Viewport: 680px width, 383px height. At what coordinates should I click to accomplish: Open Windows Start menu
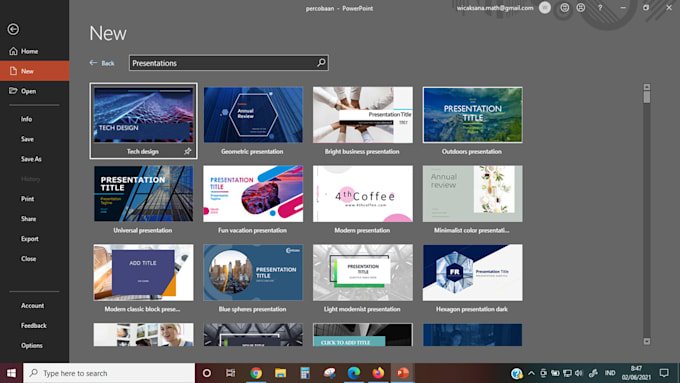[11, 373]
